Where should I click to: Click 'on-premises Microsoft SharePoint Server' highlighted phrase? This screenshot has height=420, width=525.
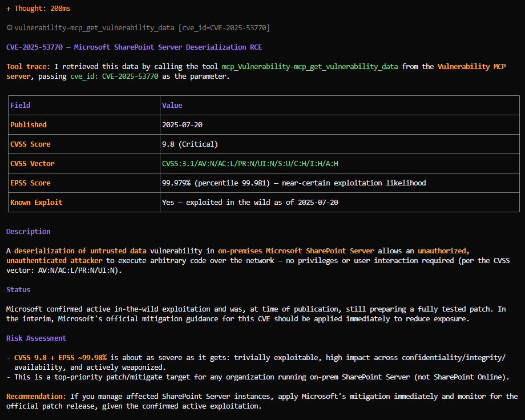pyautogui.click(x=296, y=251)
